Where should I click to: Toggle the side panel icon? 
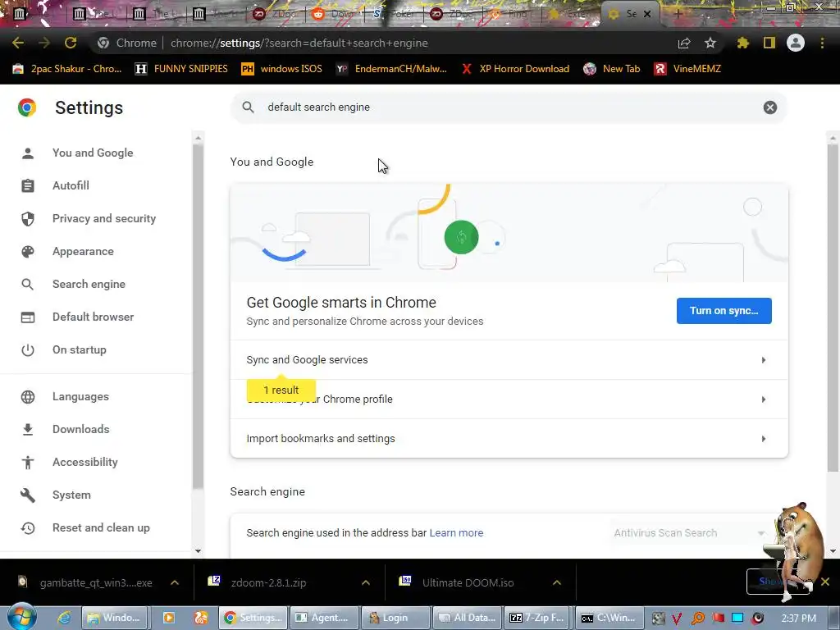769,43
